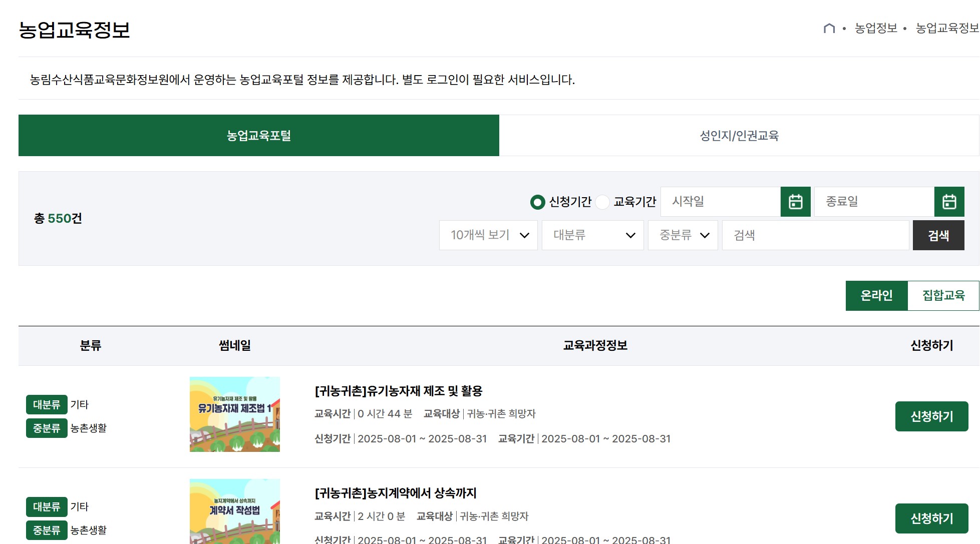Open the 유기농자재 제조법 course thumbnail
980x544 pixels.
(x=235, y=414)
